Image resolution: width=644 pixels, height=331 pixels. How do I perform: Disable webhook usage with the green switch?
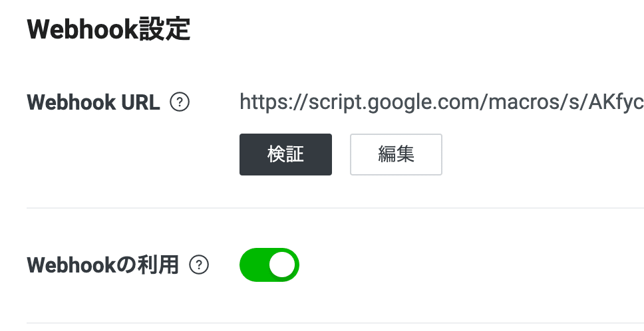coord(269,265)
